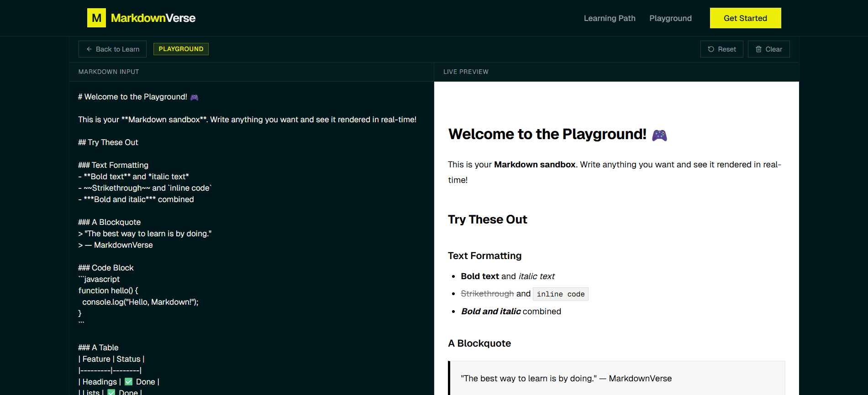Click the '~~Strikethrough~~' source line

[x=145, y=188]
